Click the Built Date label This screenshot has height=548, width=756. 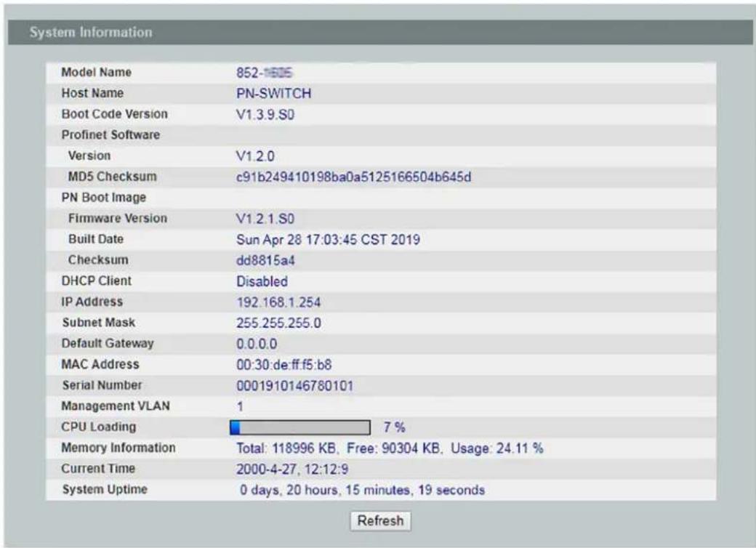pos(96,239)
